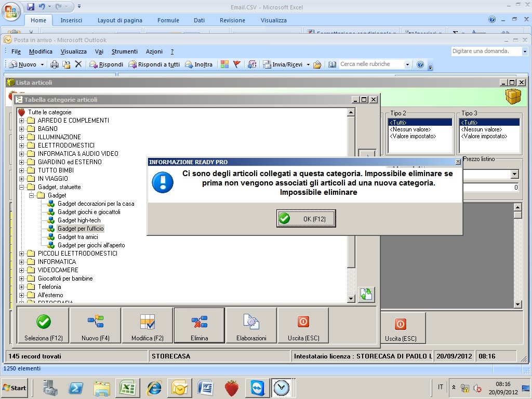The height and width of the screenshot is (399, 532).
Task: Click Cerca nelle rubriche search field
Action: (372, 64)
